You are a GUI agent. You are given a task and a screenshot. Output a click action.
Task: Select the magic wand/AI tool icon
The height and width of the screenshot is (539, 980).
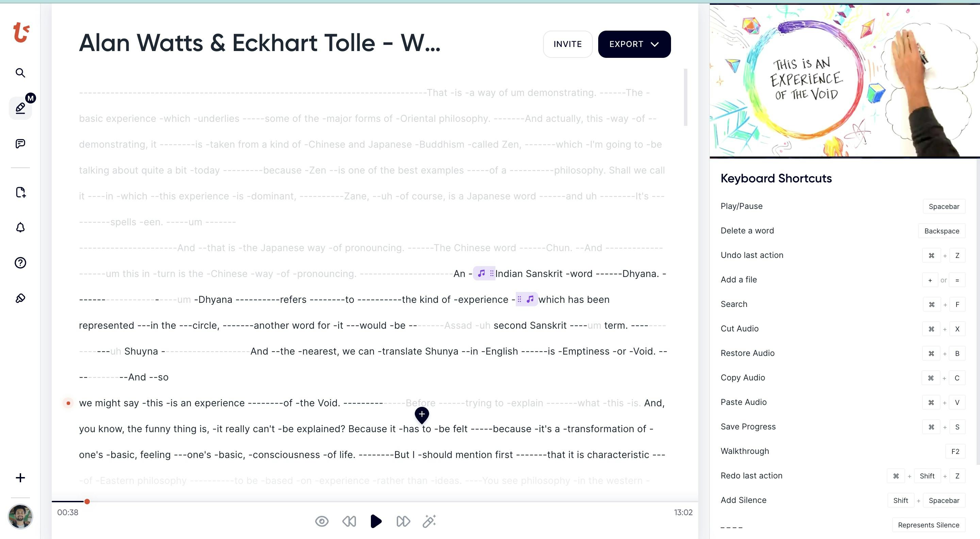coord(430,521)
